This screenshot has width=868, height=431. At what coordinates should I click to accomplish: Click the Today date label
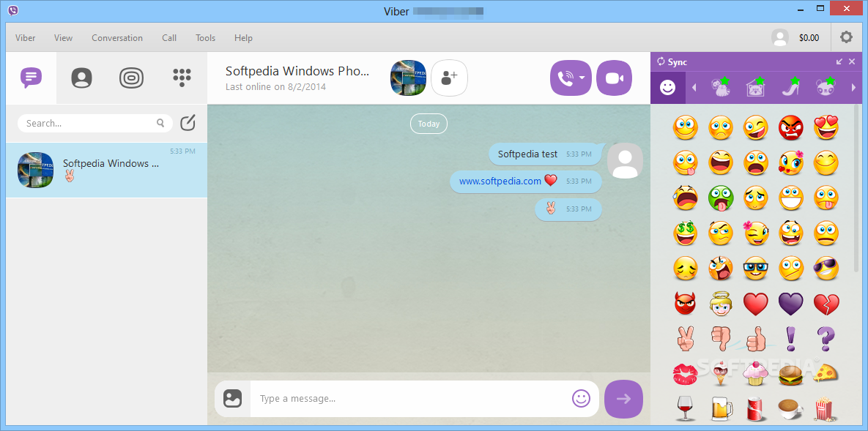coord(429,124)
